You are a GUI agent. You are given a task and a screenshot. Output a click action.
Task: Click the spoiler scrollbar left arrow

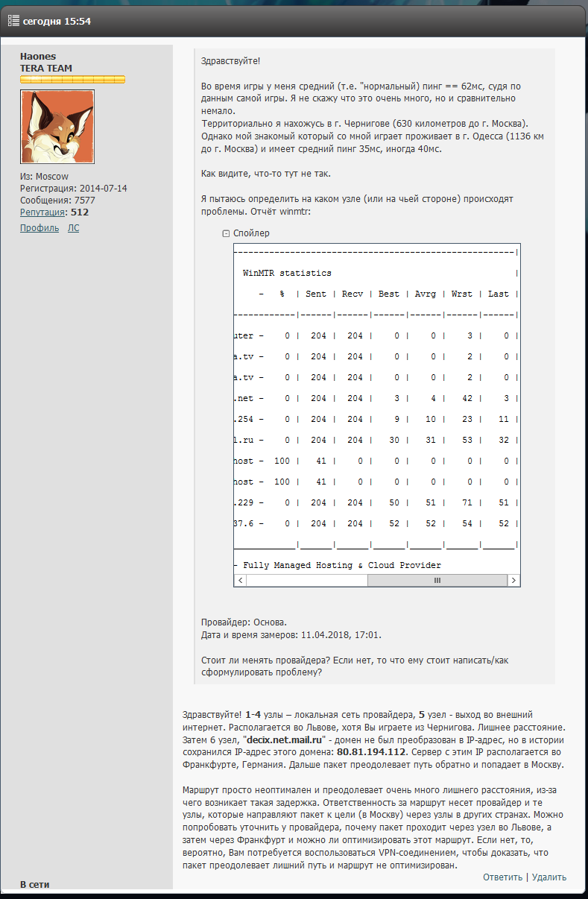coord(240,579)
